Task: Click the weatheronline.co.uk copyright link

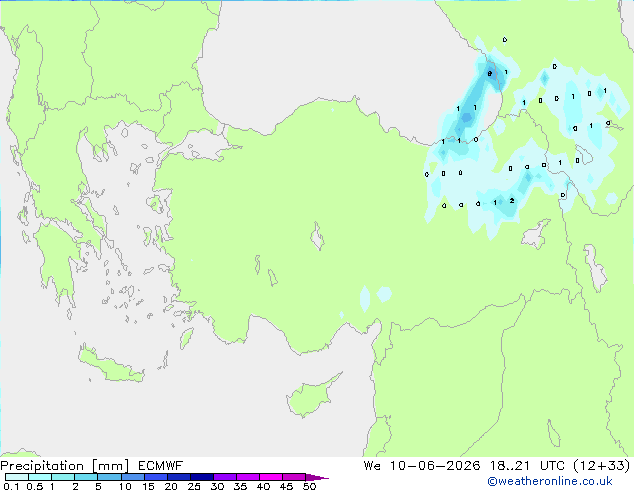Action: 550,481
